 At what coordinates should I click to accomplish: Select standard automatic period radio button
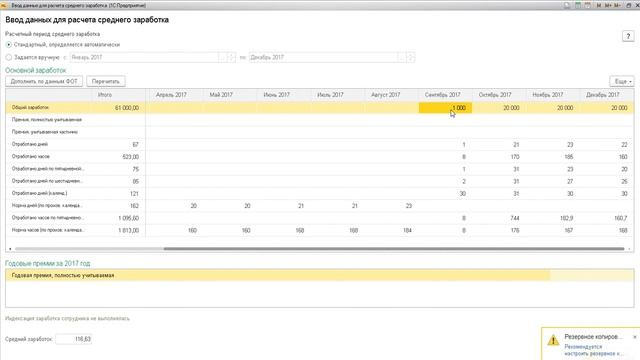click(9, 44)
